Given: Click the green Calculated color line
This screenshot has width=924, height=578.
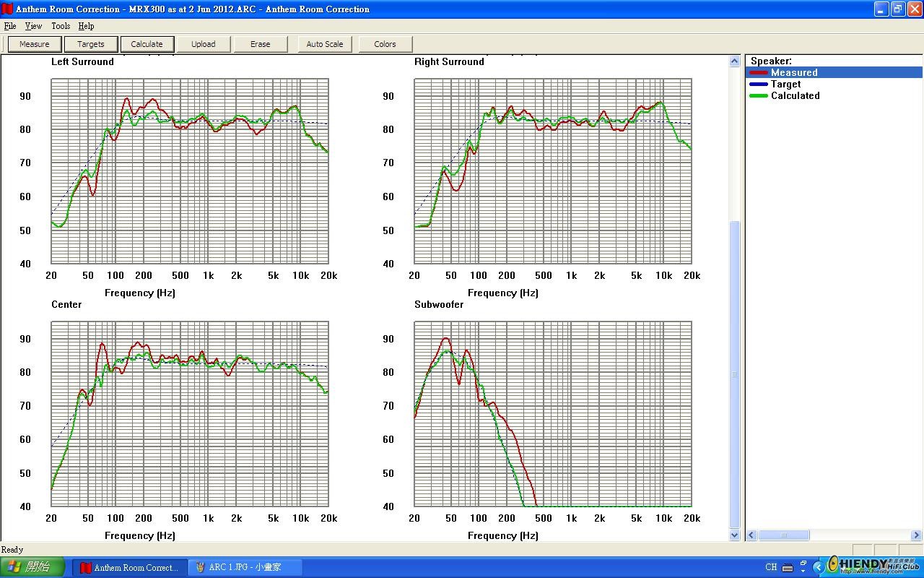Looking at the screenshot, I should 759,95.
